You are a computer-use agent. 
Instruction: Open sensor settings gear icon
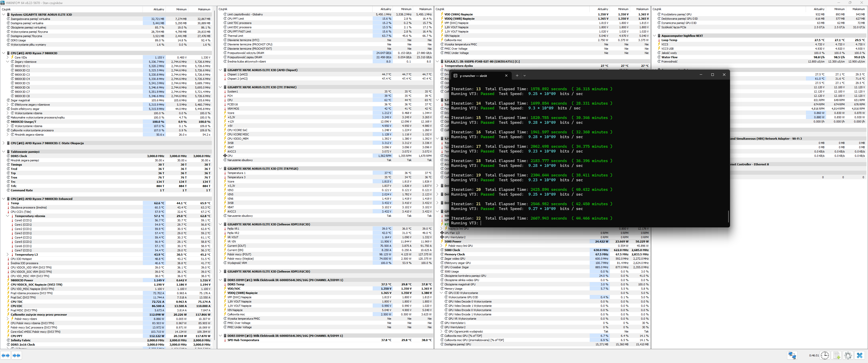point(848,355)
